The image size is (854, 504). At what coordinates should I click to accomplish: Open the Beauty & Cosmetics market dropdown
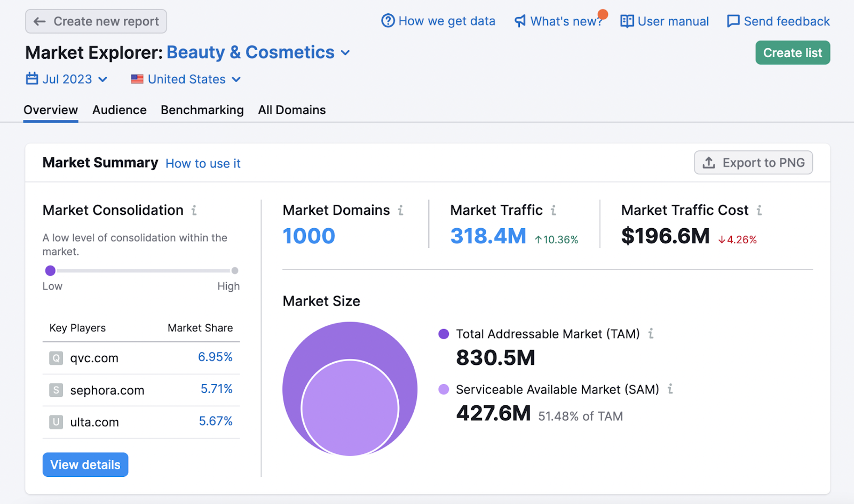pyautogui.click(x=345, y=53)
